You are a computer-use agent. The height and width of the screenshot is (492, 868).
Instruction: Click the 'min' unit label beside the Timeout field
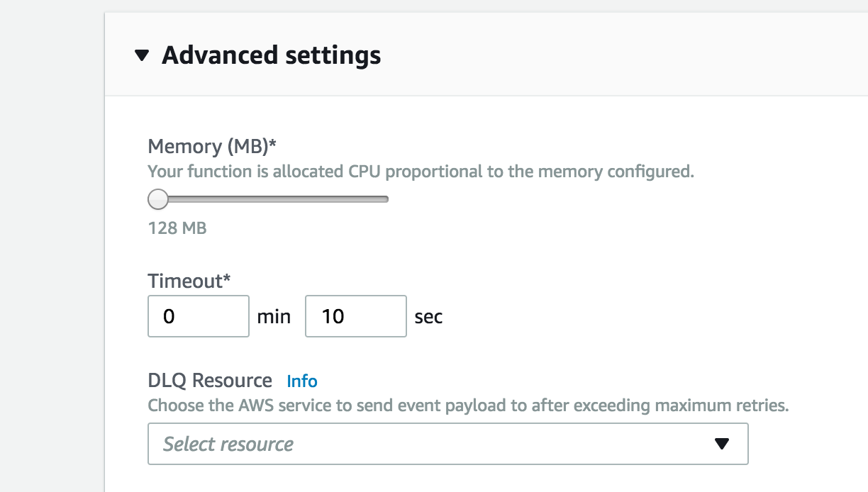274,317
